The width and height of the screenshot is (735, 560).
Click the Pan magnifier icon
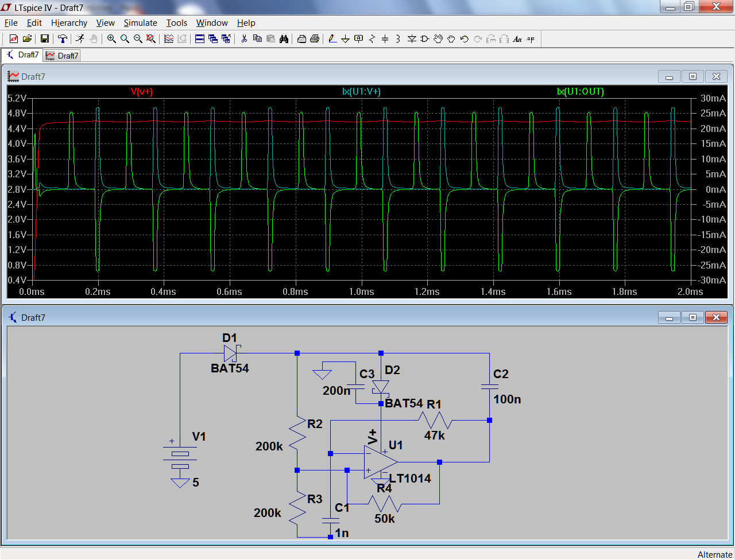point(125,38)
